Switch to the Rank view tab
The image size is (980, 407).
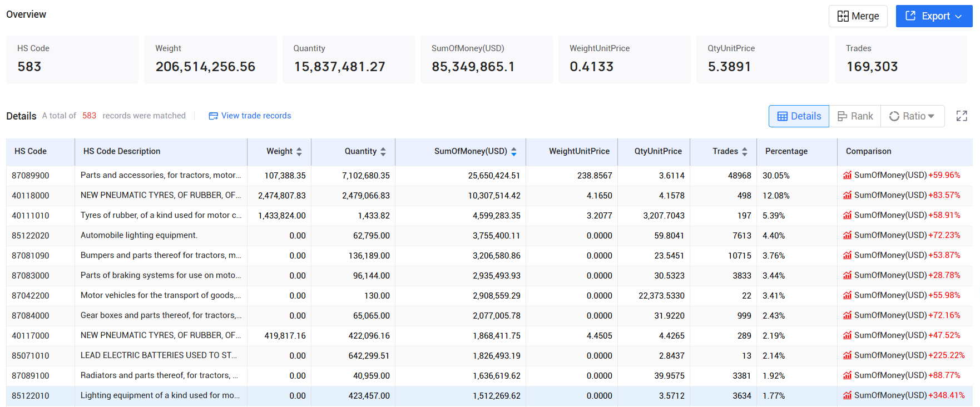click(x=855, y=116)
